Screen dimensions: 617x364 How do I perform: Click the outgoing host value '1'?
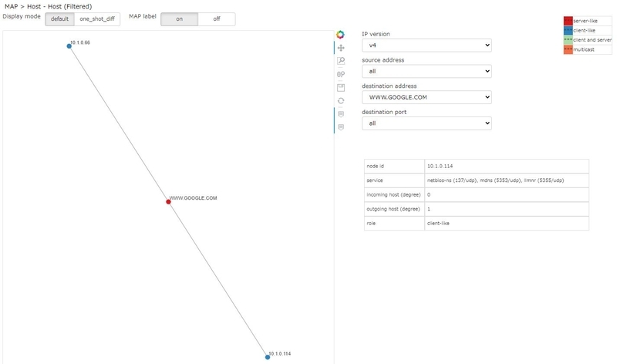(x=429, y=209)
